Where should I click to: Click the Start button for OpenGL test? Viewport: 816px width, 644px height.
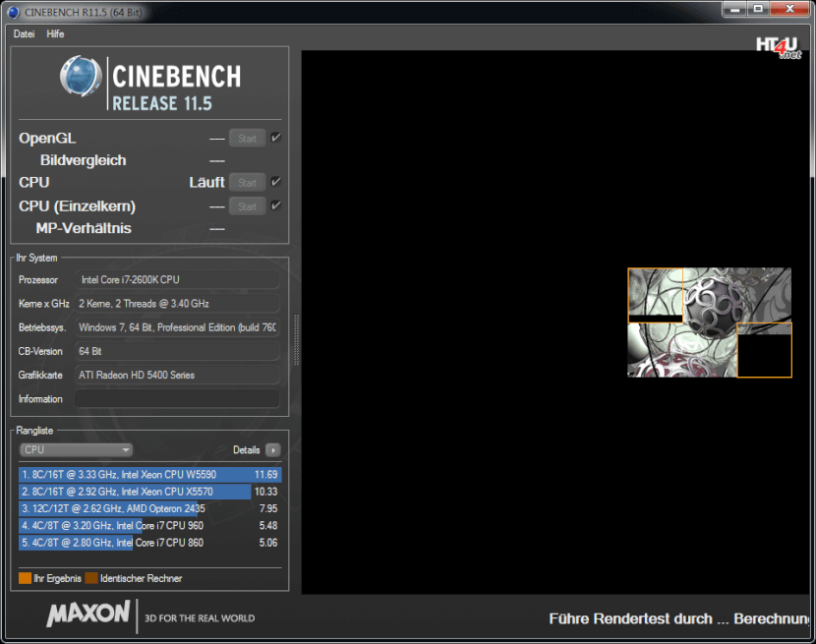(x=247, y=139)
